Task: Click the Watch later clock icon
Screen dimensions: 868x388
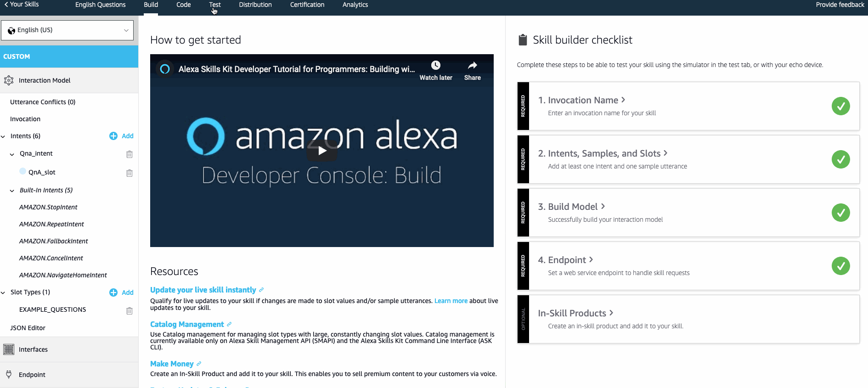Action: (436, 65)
